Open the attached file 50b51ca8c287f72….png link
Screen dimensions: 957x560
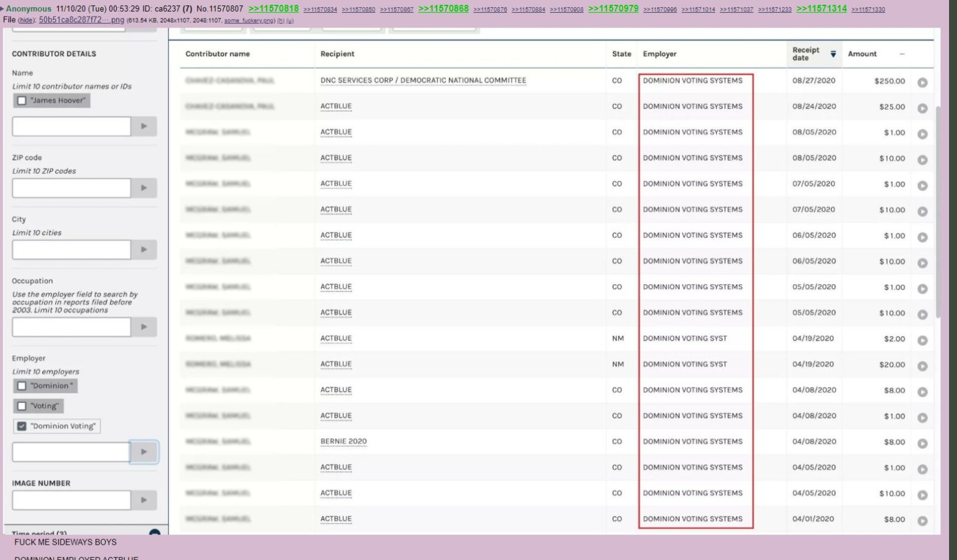pos(81,20)
